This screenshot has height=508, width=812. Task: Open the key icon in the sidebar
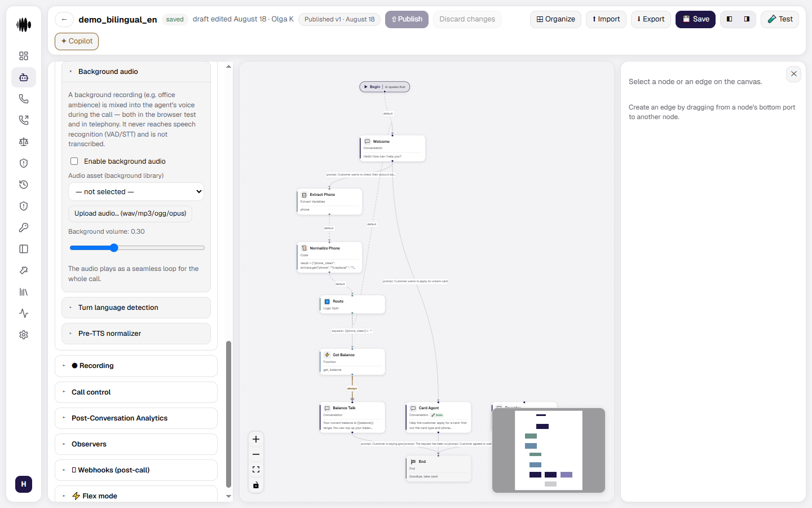pyautogui.click(x=24, y=227)
